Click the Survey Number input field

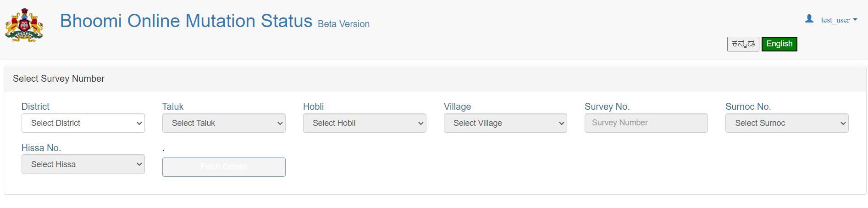(x=646, y=123)
